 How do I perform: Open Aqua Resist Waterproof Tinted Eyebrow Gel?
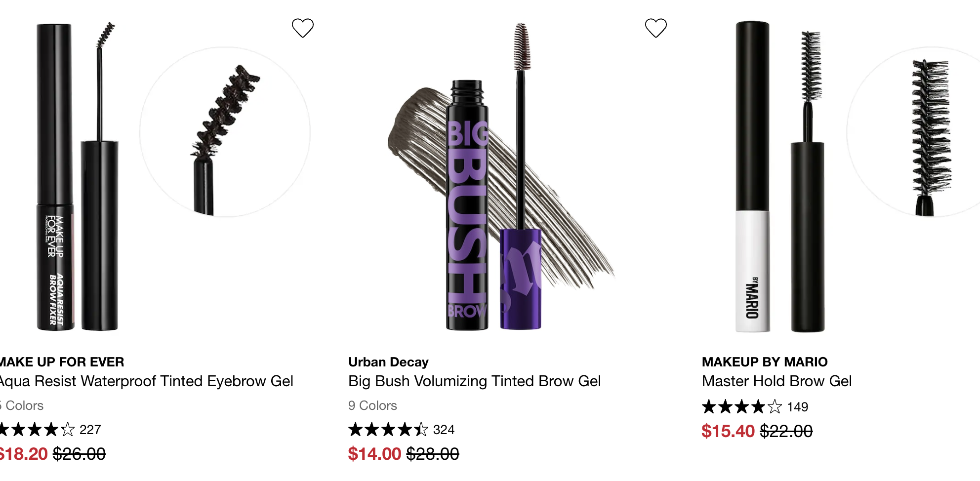click(x=146, y=381)
